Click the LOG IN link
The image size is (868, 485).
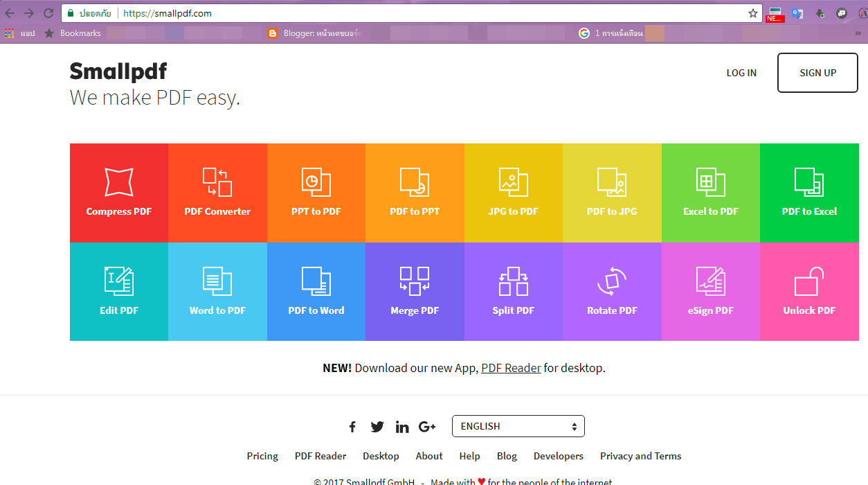741,73
